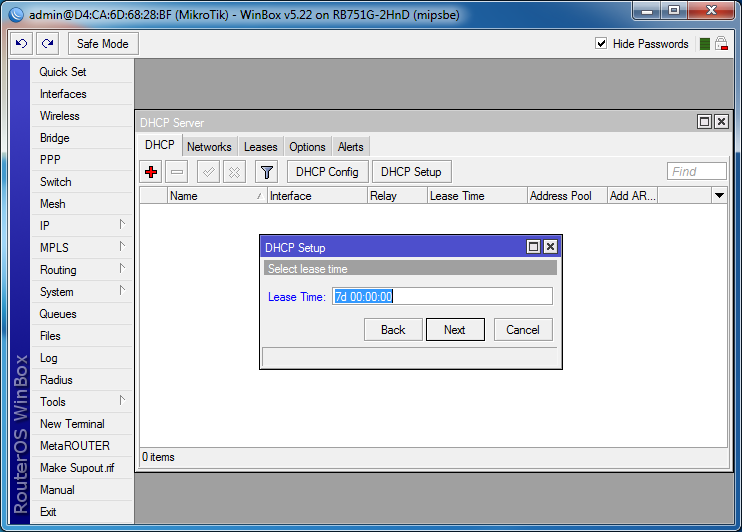Open the Bridge menu item
This screenshot has height=532, width=742.
coord(81,138)
